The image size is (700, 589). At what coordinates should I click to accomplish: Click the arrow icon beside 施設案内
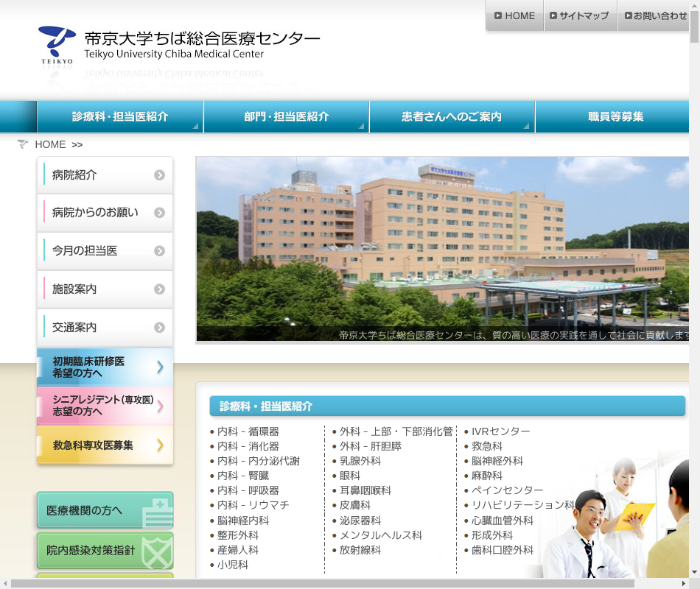coord(159,289)
